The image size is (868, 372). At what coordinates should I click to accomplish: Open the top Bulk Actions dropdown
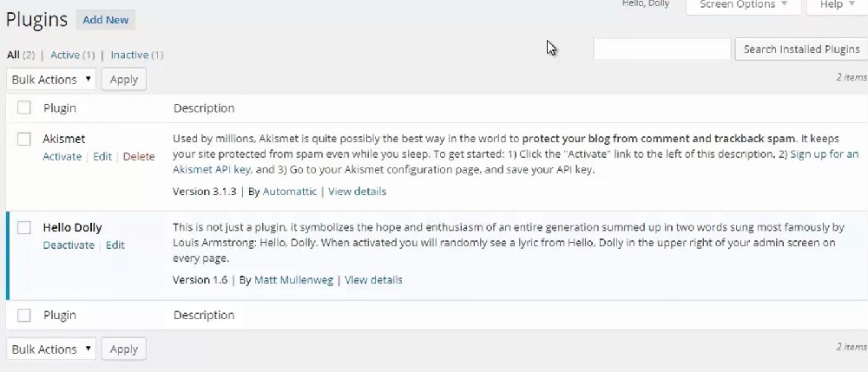[52, 80]
